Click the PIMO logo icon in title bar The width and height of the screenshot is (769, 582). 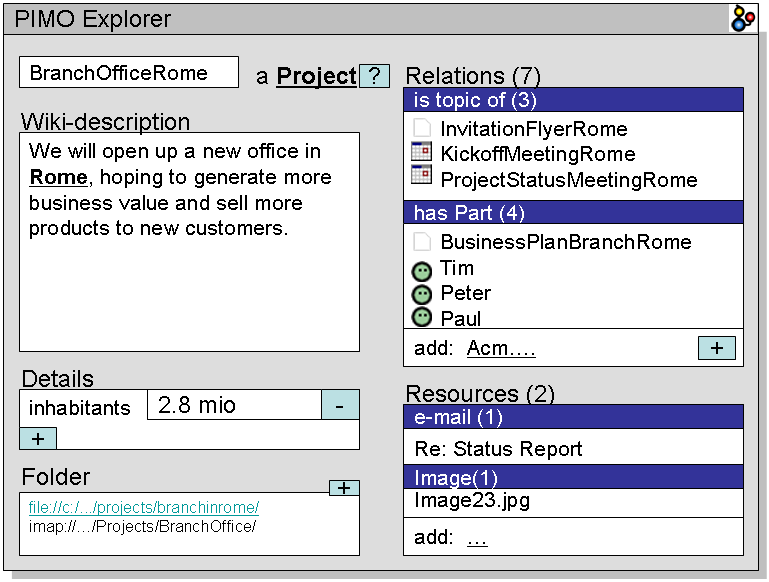743,19
